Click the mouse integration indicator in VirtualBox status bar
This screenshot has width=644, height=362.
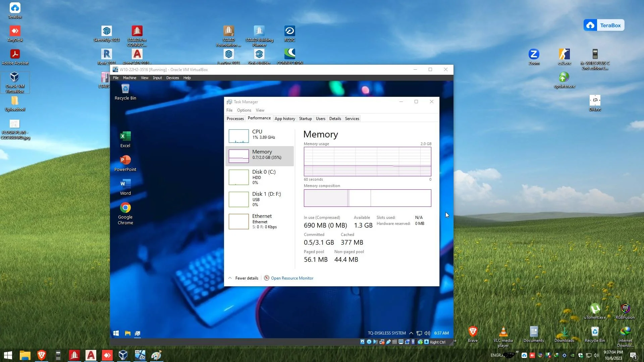420,342
